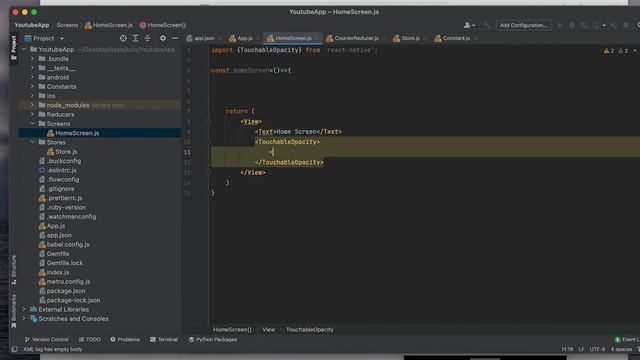Expand External Libraries node

(24, 309)
